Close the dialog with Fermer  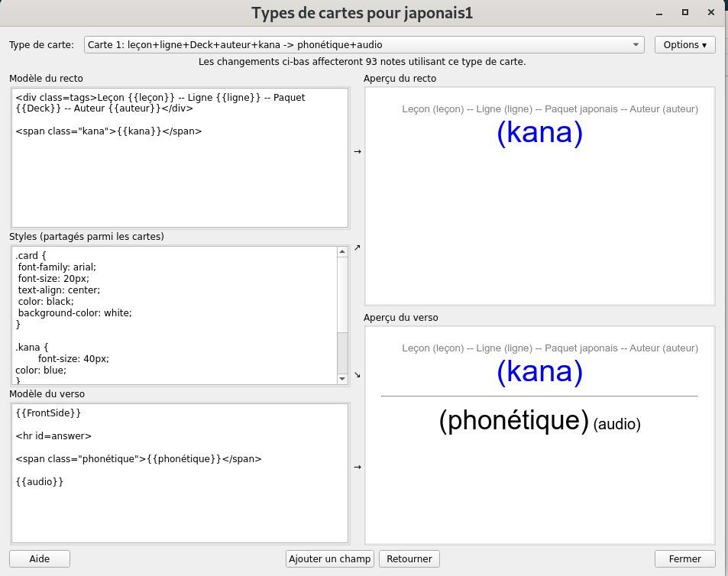point(684,559)
